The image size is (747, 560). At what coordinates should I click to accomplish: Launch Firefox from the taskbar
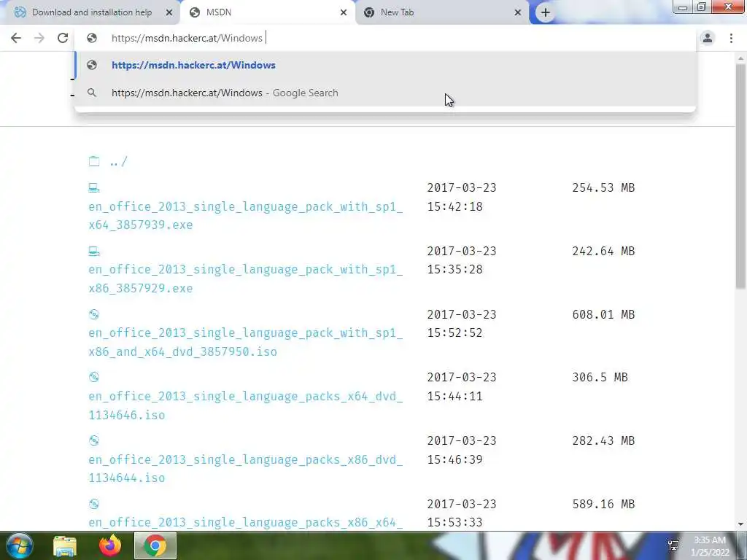click(x=110, y=546)
